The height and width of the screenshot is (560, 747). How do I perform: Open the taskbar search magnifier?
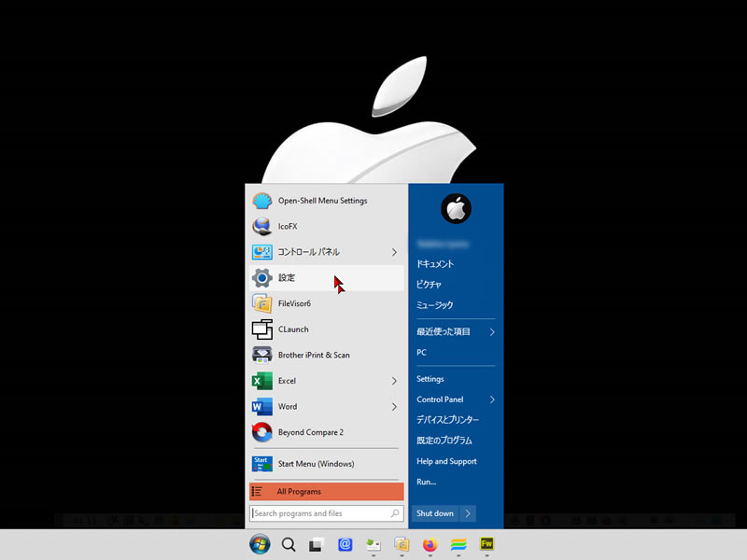(289, 544)
